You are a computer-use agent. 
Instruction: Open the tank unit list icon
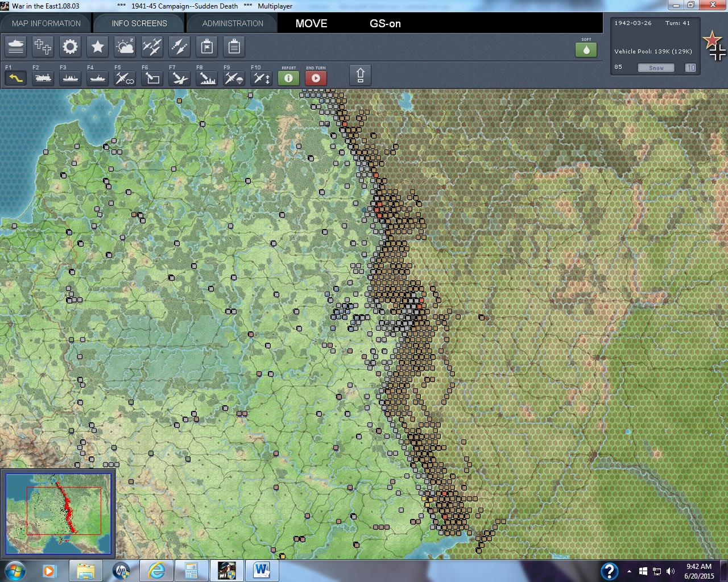(x=16, y=47)
